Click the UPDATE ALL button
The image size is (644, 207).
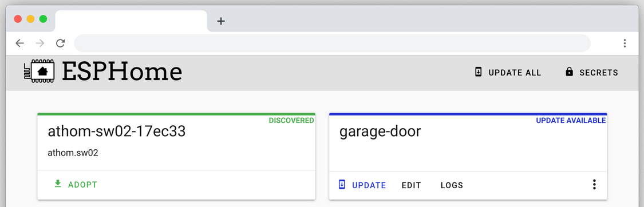(508, 73)
